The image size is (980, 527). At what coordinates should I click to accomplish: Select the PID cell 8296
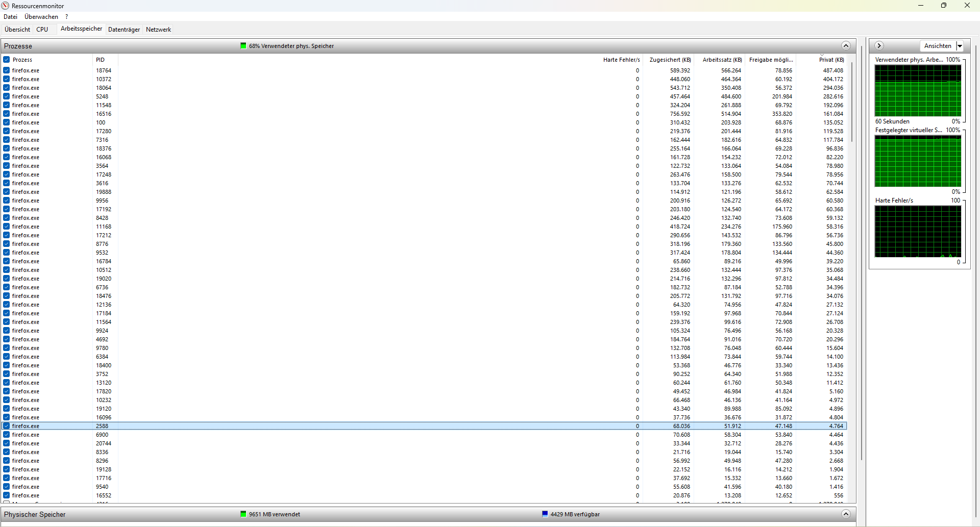[x=102, y=461]
